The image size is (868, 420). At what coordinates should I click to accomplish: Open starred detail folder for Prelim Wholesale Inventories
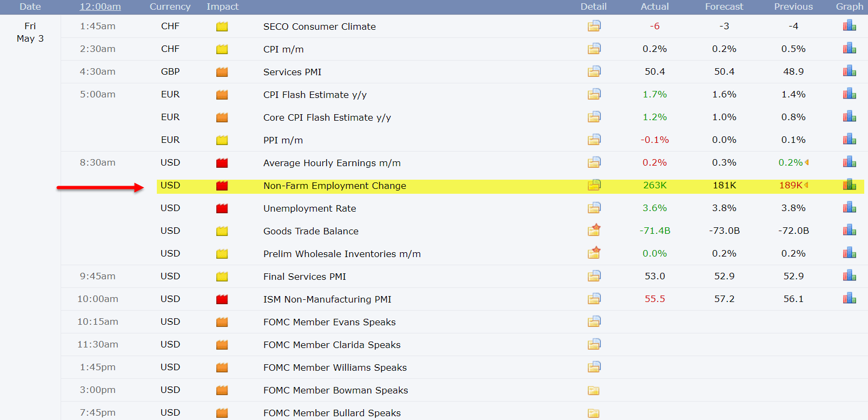594,253
